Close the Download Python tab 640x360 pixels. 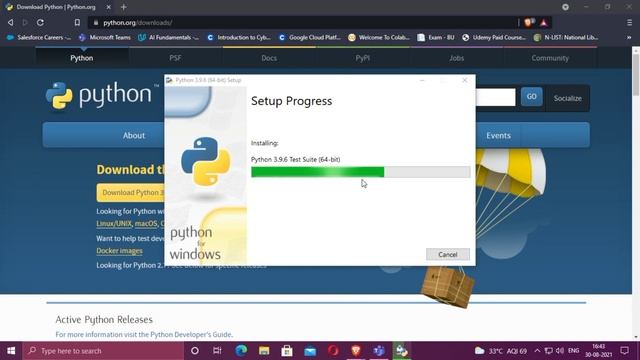(108, 7)
